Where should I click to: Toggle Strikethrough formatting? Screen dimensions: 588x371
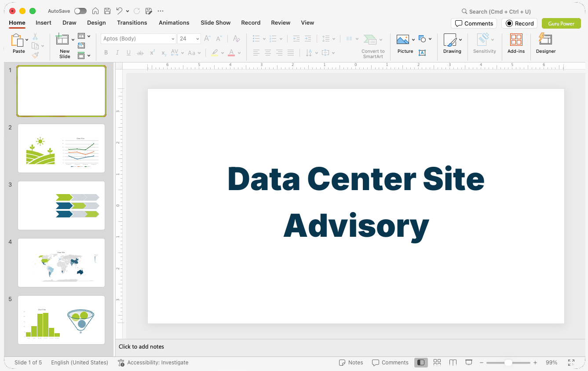[x=140, y=53]
